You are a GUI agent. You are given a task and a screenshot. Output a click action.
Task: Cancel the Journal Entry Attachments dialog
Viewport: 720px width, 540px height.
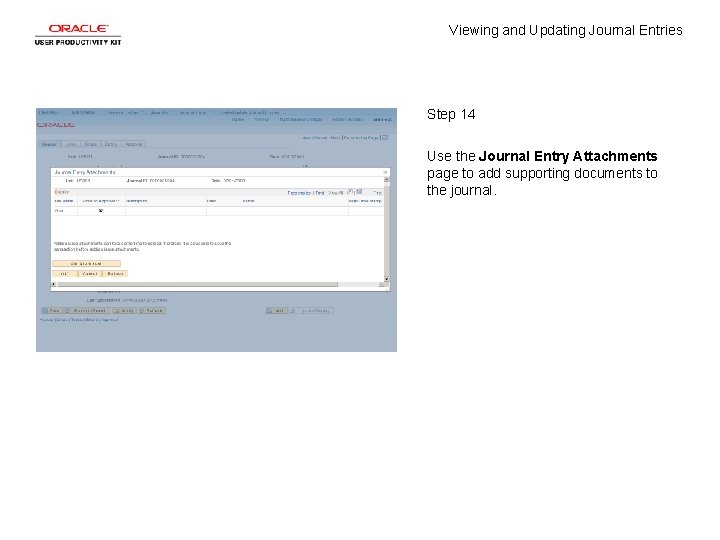point(90,274)
